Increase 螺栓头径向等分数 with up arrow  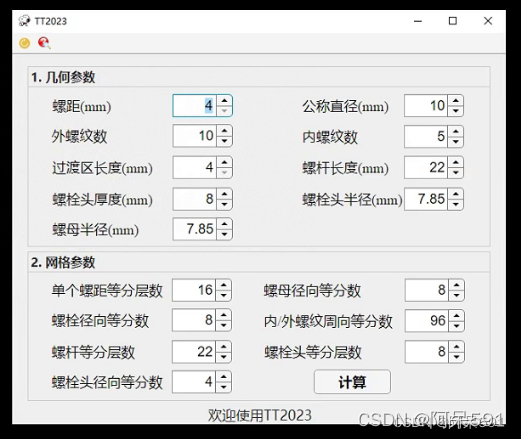(224, 377)
